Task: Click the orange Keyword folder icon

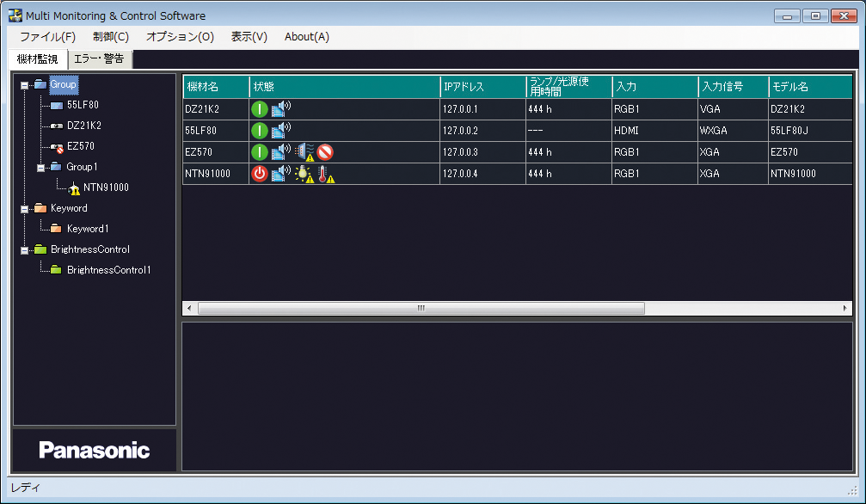Action: point(40,208)
